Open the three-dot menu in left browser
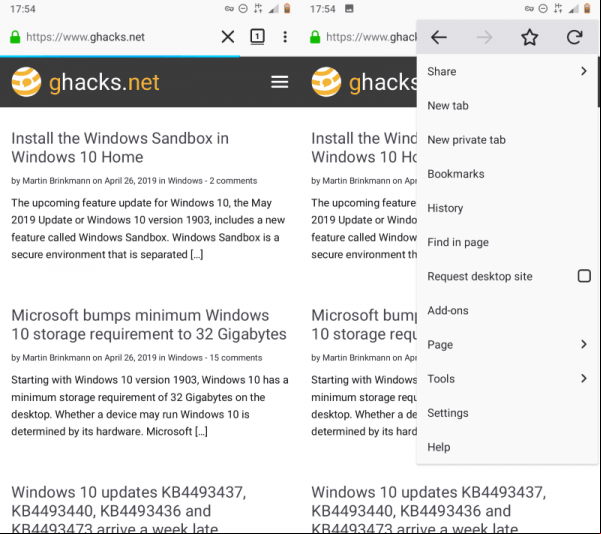This screenshot has width=601, height=534. (285, 37)
